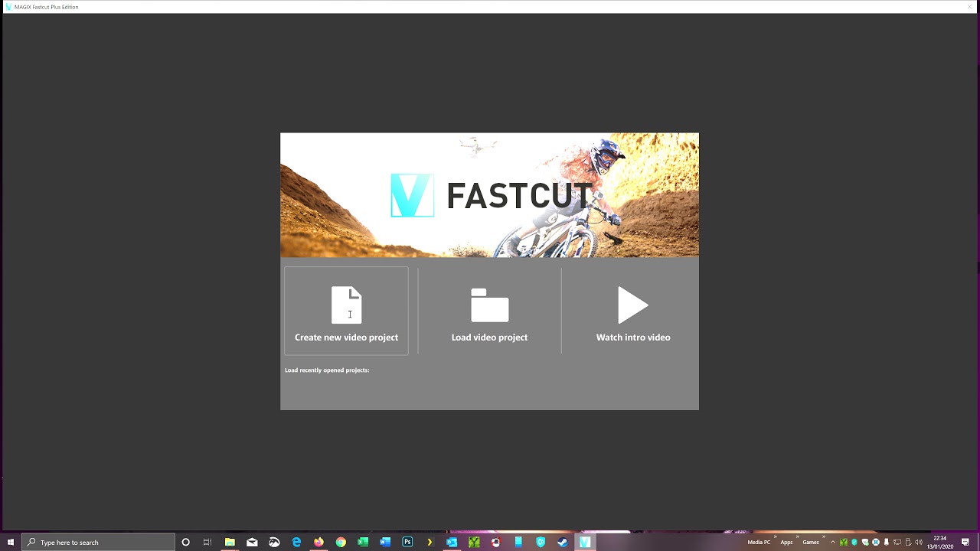This screenshot has height=551, width=980.
Task: Open the Apps taskbar toolbar
Action: [x=786, y=542]
